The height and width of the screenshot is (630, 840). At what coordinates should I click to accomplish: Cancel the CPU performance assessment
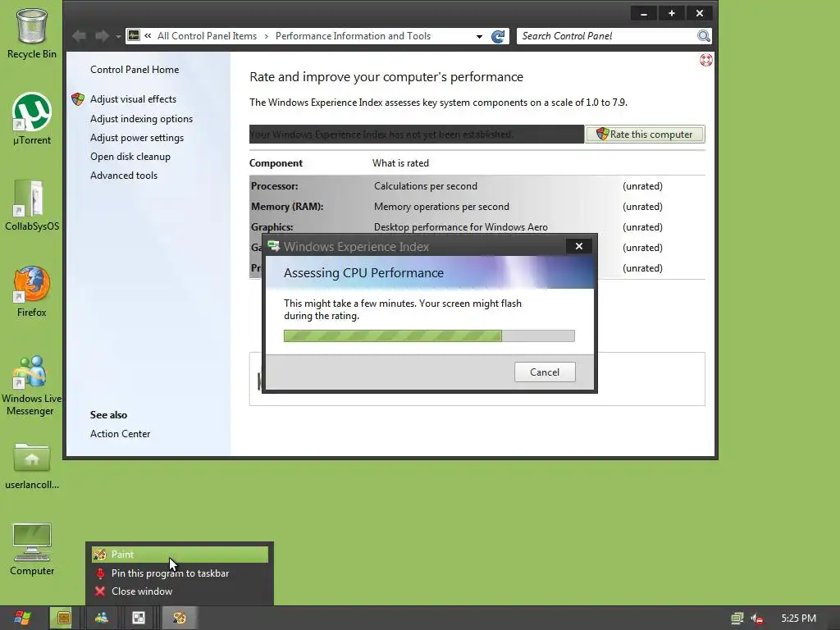(545, 372)
